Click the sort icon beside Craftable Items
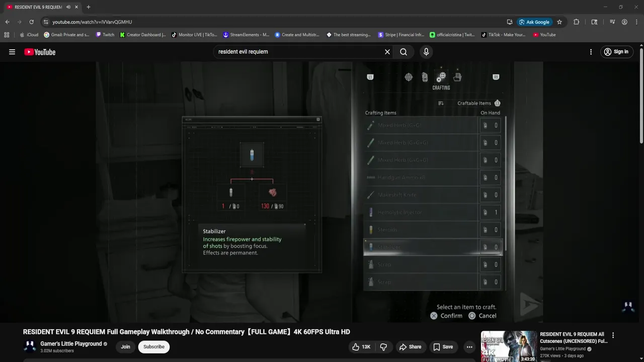The image size is (644, 362). [441, 103]
